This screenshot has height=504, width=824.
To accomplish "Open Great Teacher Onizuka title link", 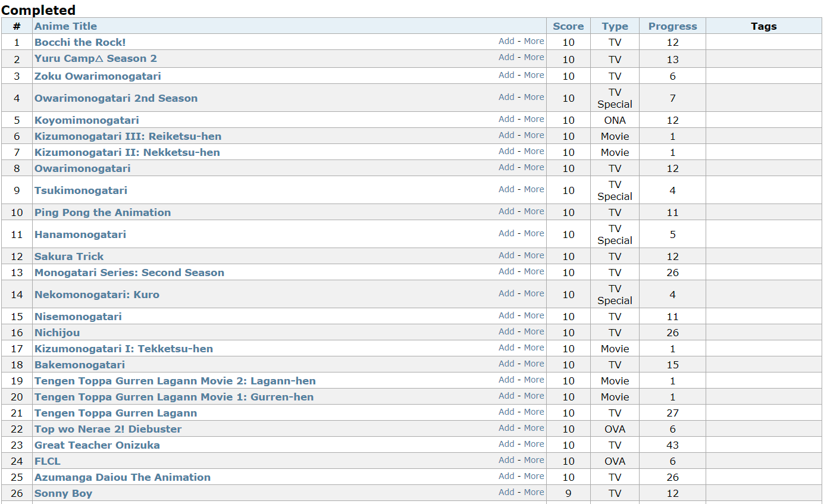I will pyautogui.click(x=97, y=445).
